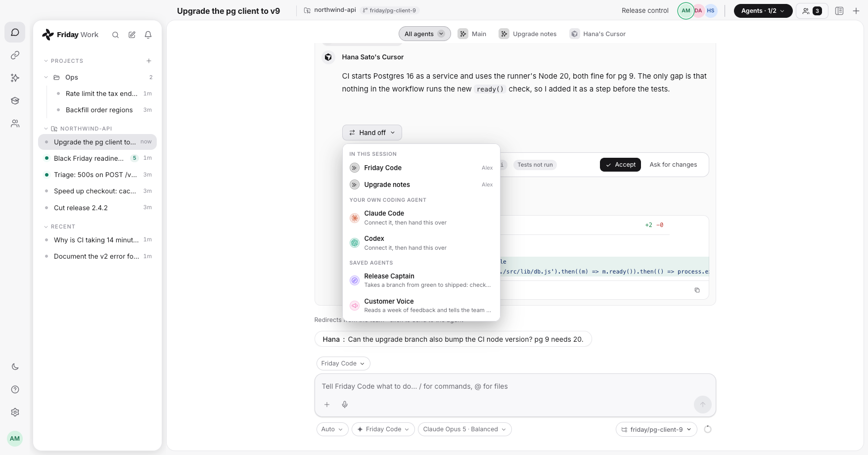
Task: Add a new project with plus icon
Action: point(149,61)
